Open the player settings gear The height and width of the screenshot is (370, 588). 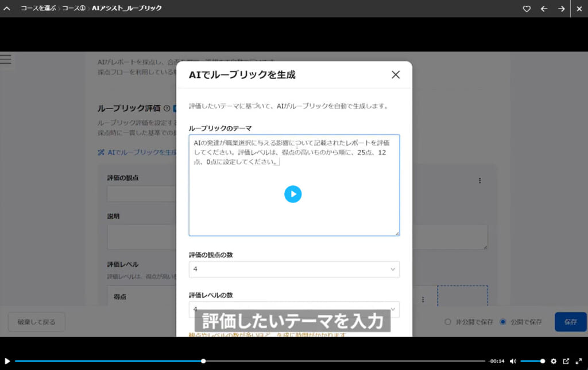tap(554, 361)
